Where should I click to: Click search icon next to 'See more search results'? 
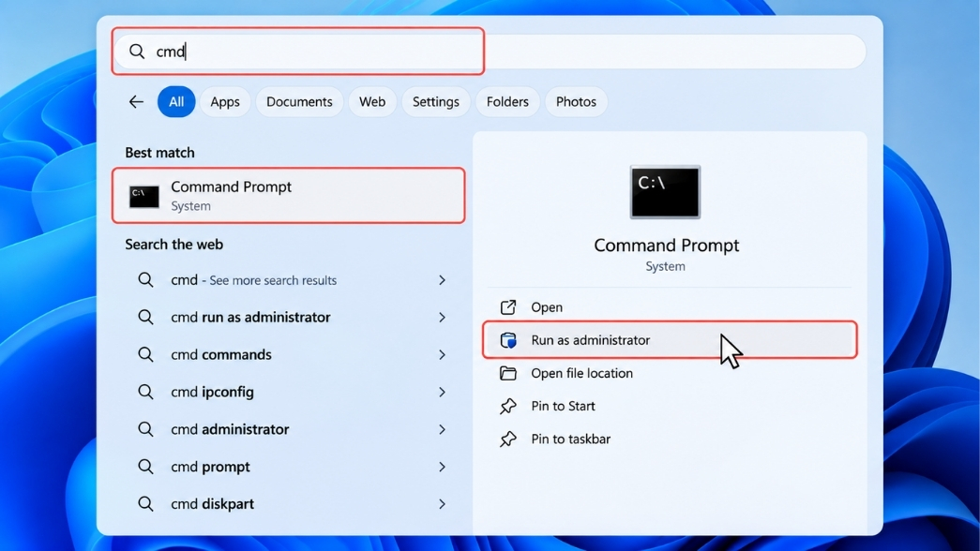coord(145,280)
